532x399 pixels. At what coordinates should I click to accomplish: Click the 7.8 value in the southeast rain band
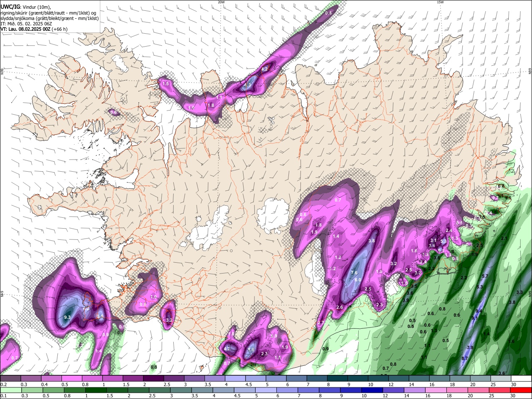point(470,347)
